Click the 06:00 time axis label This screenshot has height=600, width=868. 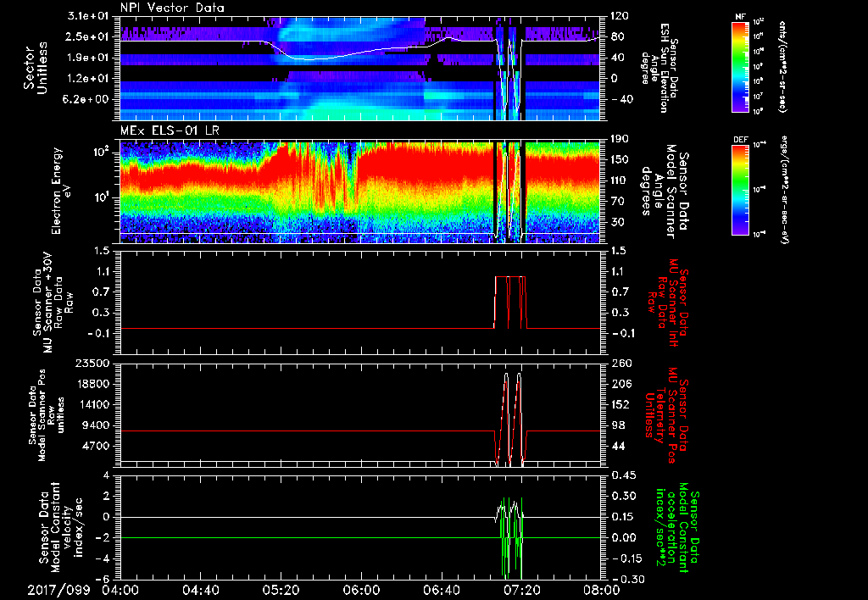pyautogui.click(x=361, y=590)
